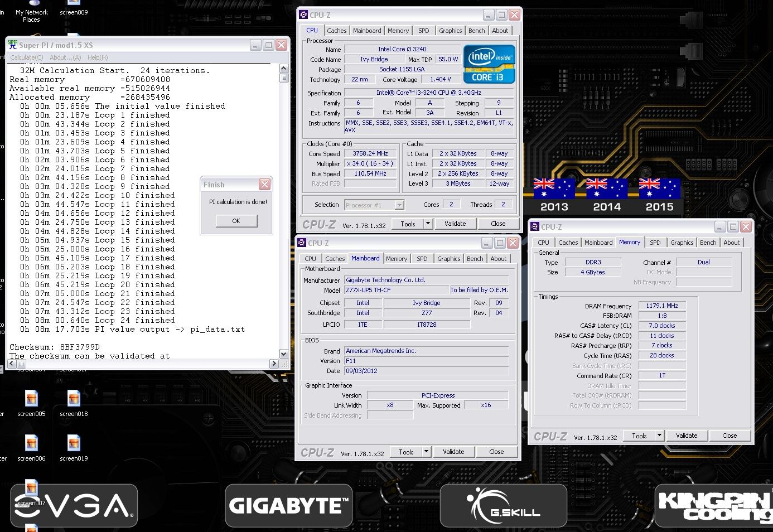This screenshot has width=773, height=532.
Task: Click Tools button in Mainboard window
Action: pos(406,452)
